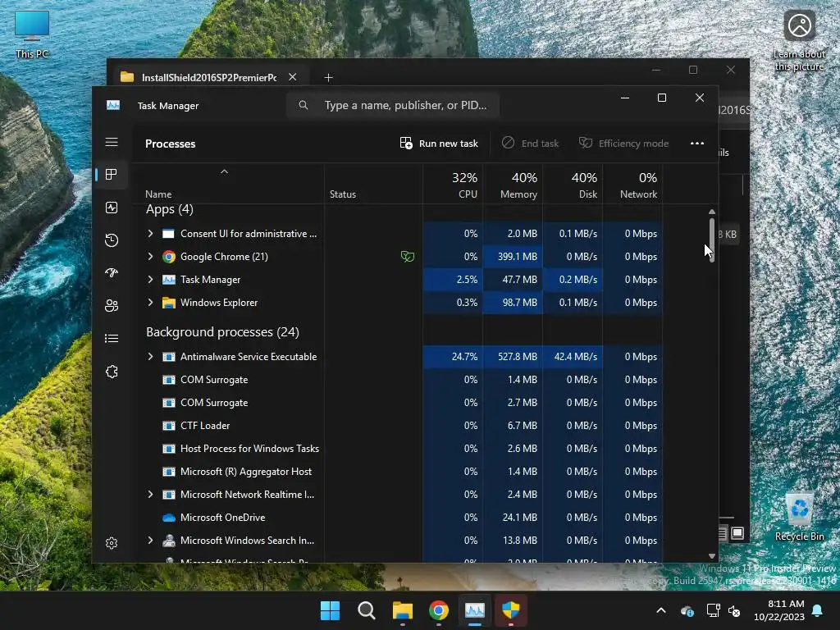Show hidden system tray icons
This screenshot has height=630, width=840.
(x=661, y=610)
